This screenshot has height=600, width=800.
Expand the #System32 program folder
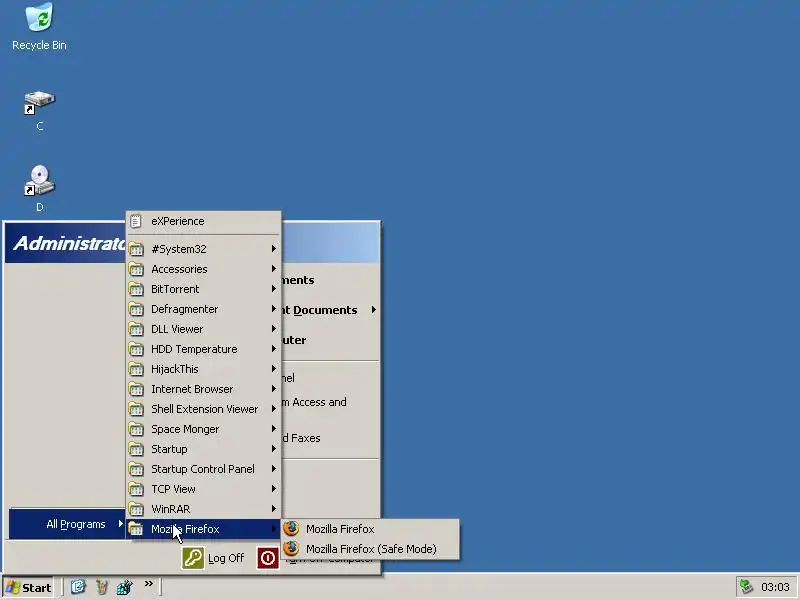click(204, 249)
